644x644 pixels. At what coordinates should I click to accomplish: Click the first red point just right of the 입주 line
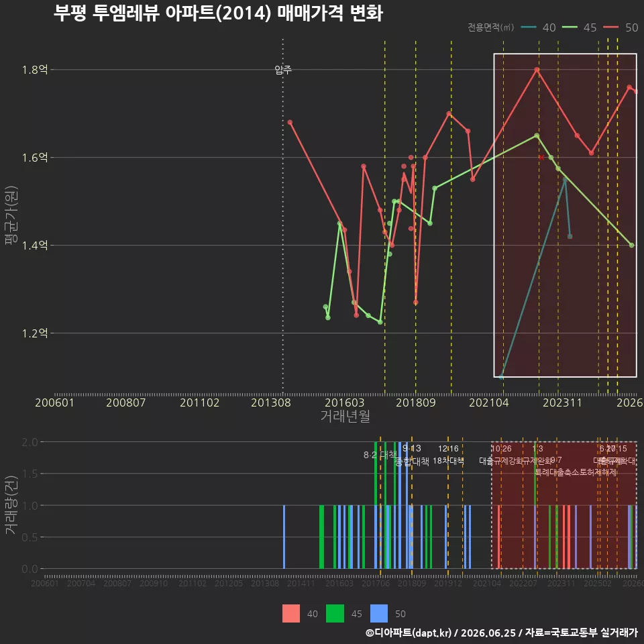pyautogui.click(x=290, y=122)
